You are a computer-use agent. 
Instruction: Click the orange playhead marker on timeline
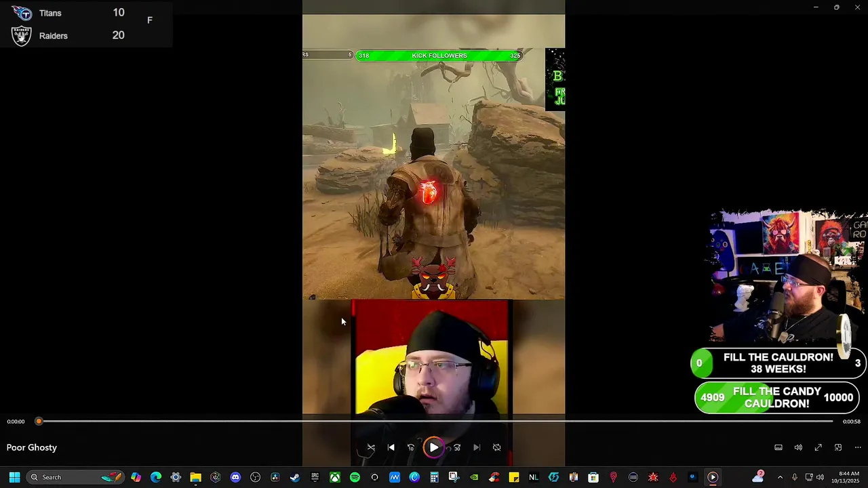[x=39, y=422]
